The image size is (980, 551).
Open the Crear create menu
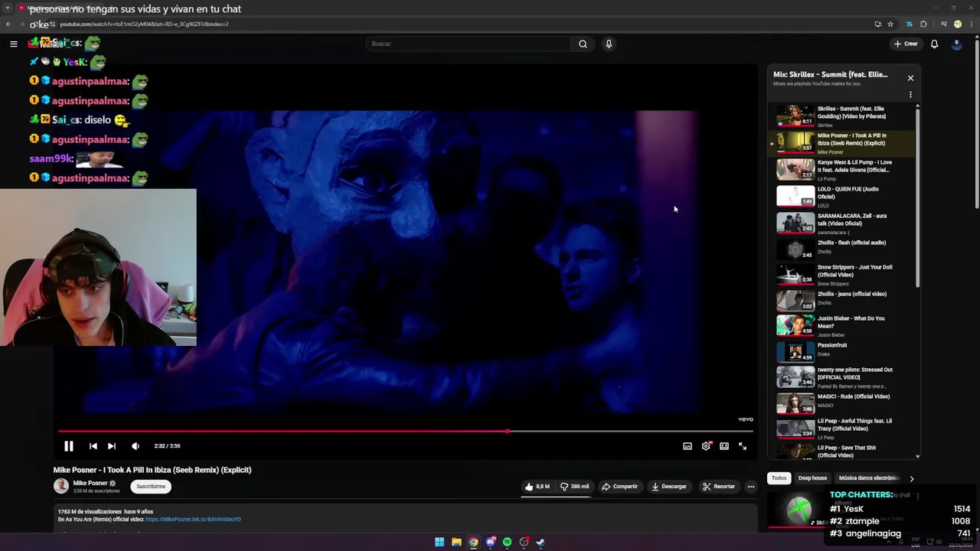coord(906,44)
